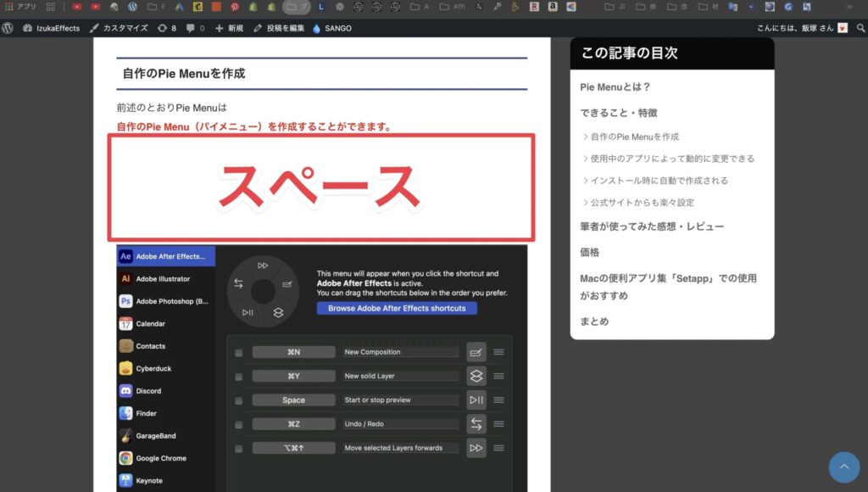Click the New solid Layer icon button
This screenshot has width=868, height=492.
click(476, 376)
